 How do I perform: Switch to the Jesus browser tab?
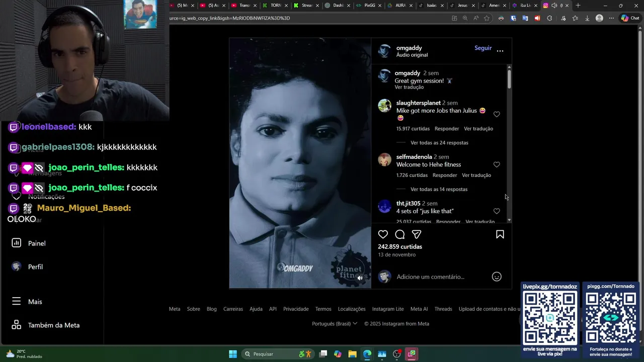[x=462, y=6]
